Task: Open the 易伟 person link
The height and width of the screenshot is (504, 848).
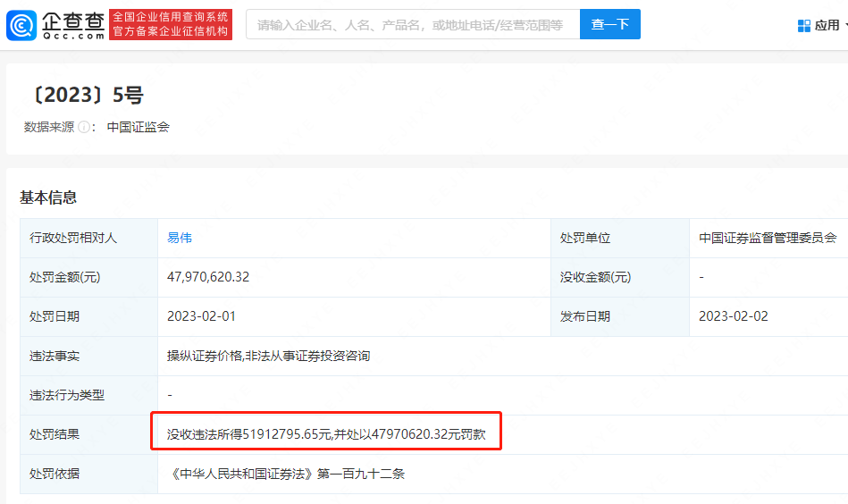Action: point(180,238)
